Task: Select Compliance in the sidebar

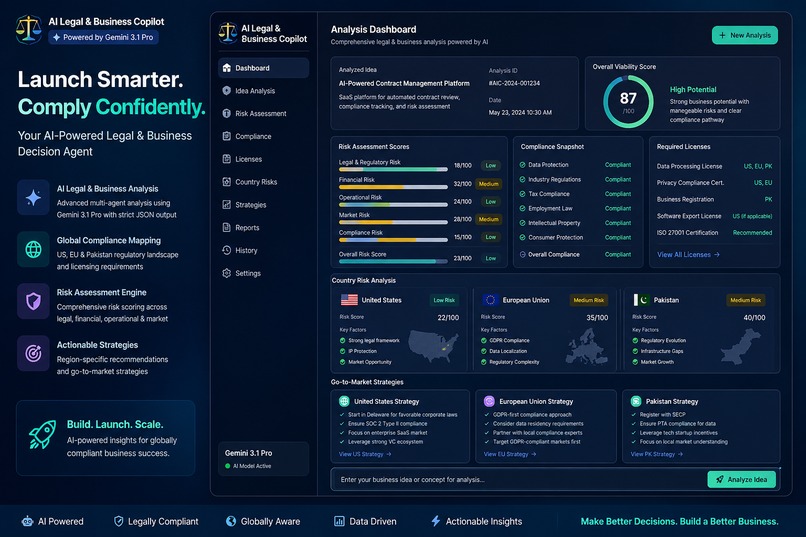Action: (253, 136)
